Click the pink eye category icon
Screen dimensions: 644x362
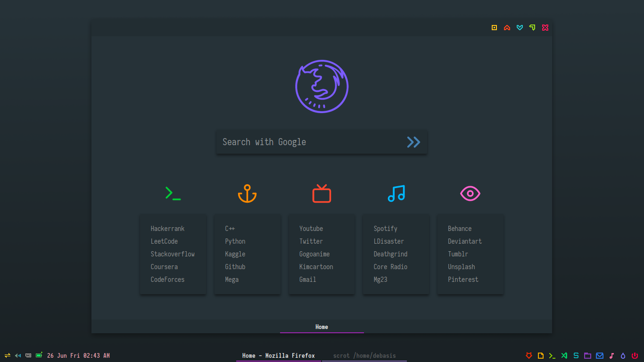(x=470, y=193)
